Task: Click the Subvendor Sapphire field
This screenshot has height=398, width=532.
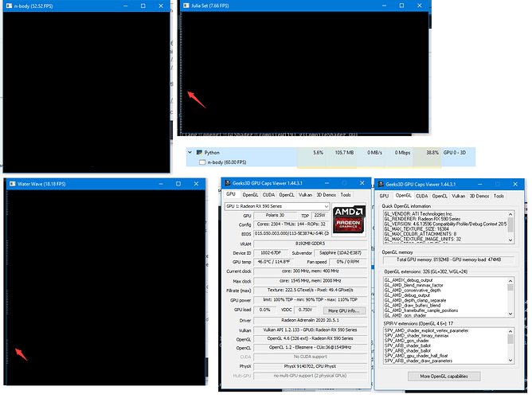Action: click(340, 252)
